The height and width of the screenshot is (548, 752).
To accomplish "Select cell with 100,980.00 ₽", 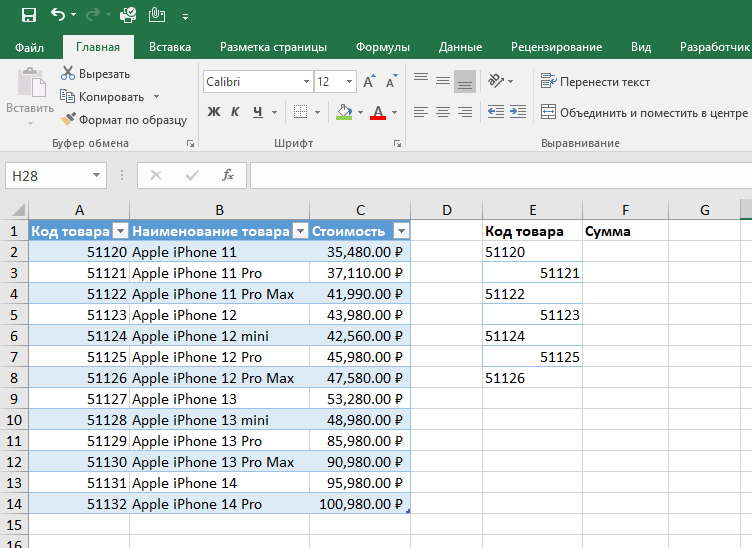I will coord(360,504).
